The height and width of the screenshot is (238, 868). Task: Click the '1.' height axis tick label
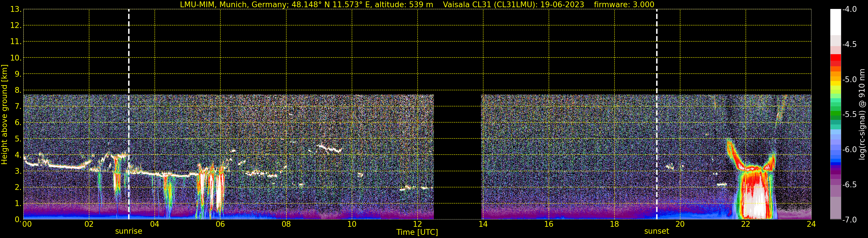click(x=18, y=204)
